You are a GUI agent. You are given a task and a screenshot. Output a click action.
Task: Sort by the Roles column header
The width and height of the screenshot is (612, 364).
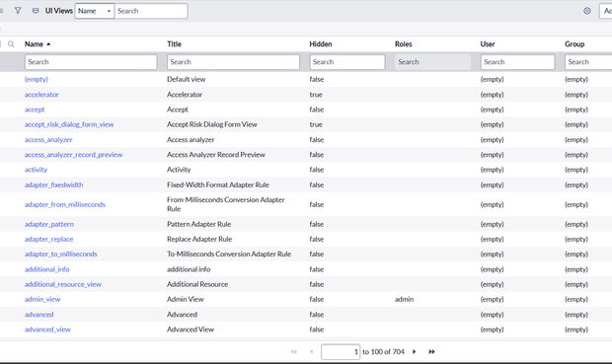tap(403, 44)
